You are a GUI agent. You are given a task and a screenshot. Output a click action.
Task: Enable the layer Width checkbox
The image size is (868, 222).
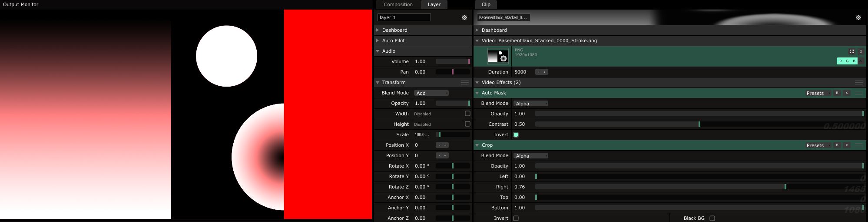pos(467,114)
